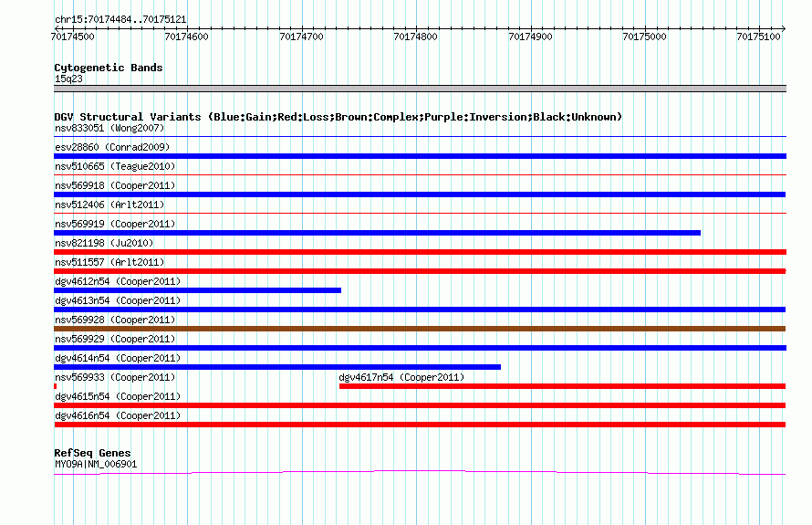Select the nsv821198 (Ju2010) red loss bar
Screen dimensions: 812x525
tap(420, 252)
